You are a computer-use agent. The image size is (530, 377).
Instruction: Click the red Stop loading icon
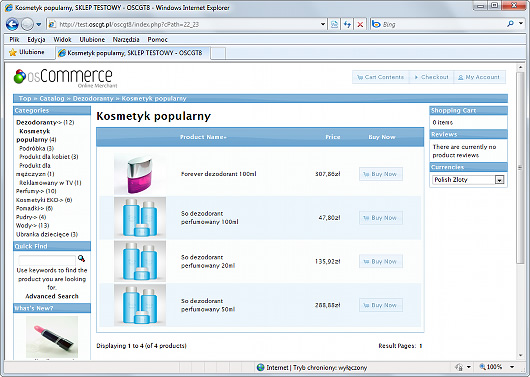(360, 24)
